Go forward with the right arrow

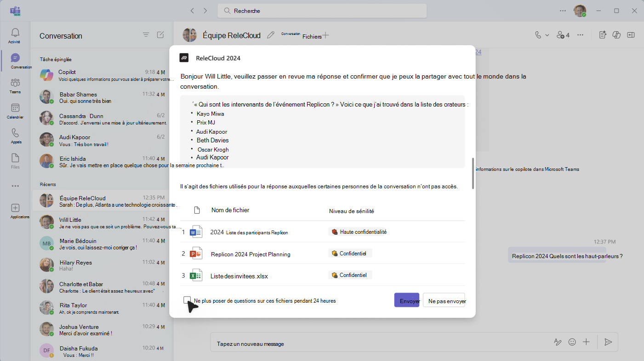click(205, 11)
